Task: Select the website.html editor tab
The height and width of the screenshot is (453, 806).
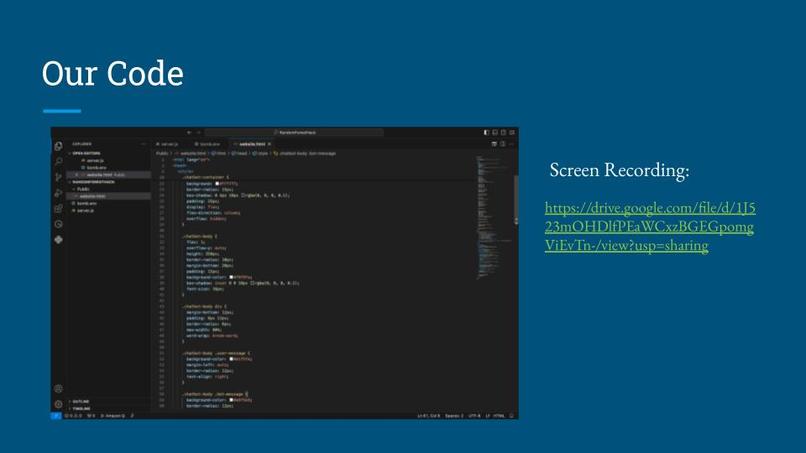Action: pos(252,144)
